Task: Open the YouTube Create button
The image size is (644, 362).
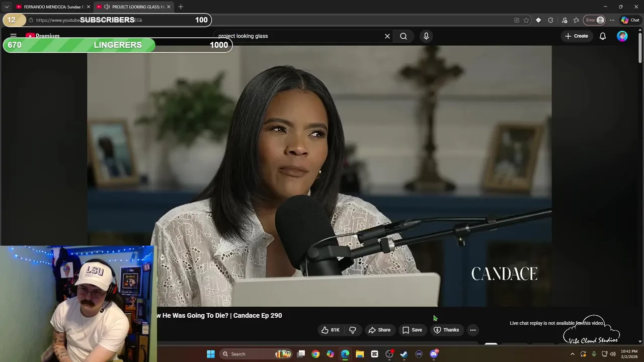Action: [x=577, y=36]
